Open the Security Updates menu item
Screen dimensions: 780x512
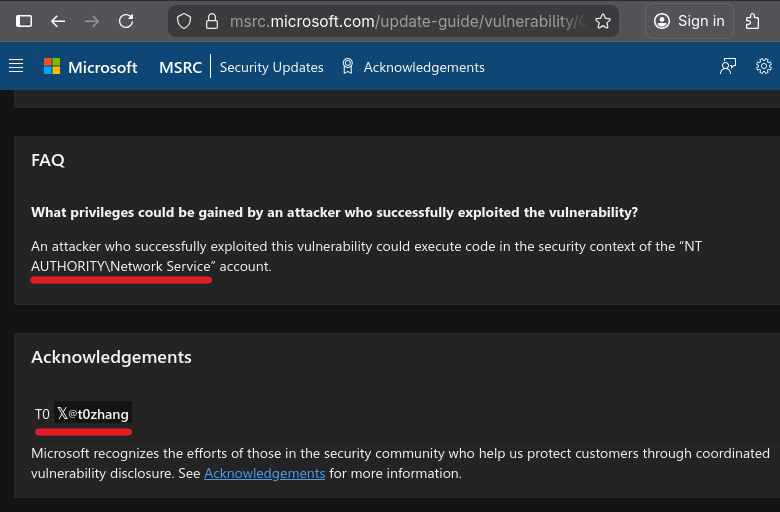[271, 67]
